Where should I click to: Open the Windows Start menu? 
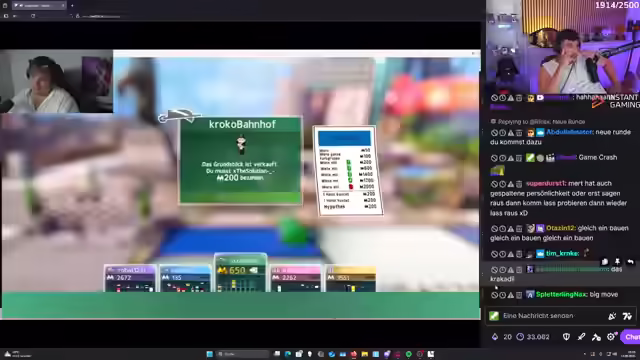[x=210, y=354]
